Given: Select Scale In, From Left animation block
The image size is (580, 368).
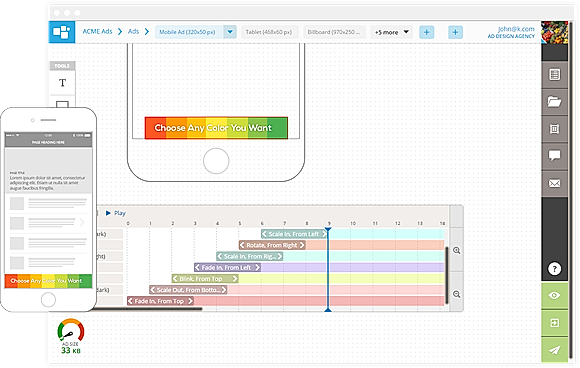Looking at the screenshot, I should click(294, 234).
